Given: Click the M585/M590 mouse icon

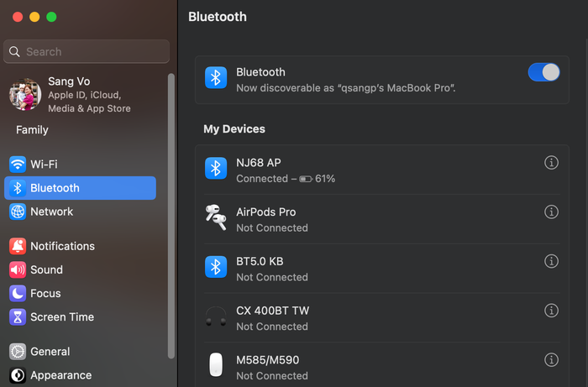Looking at the screenshot, I should [x=216, y=364].
